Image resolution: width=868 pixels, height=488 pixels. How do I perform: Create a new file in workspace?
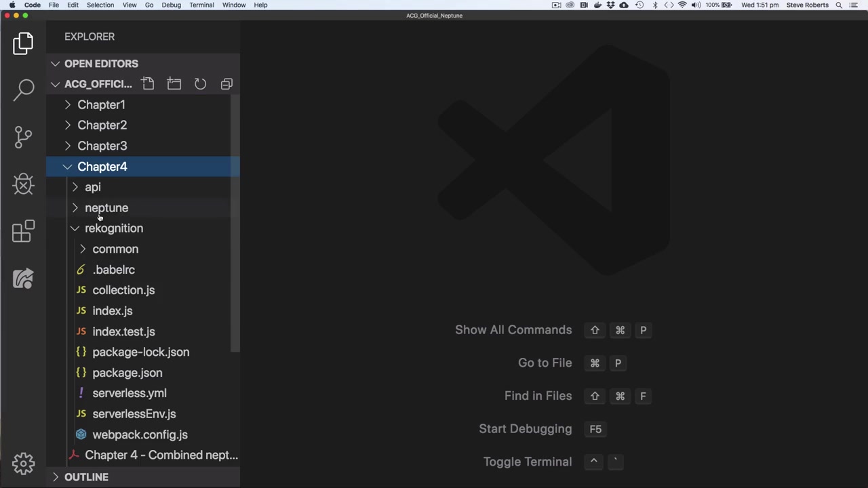148,84
